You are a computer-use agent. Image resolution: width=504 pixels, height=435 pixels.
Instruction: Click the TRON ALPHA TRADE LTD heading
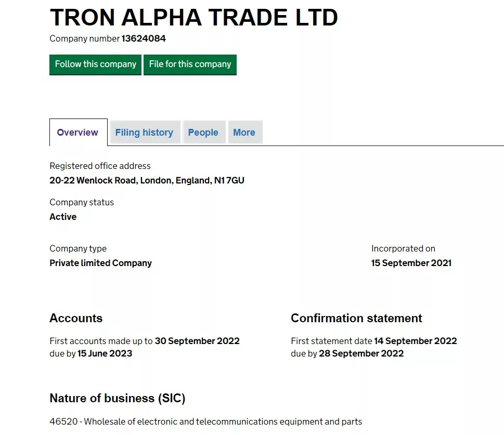194,17
